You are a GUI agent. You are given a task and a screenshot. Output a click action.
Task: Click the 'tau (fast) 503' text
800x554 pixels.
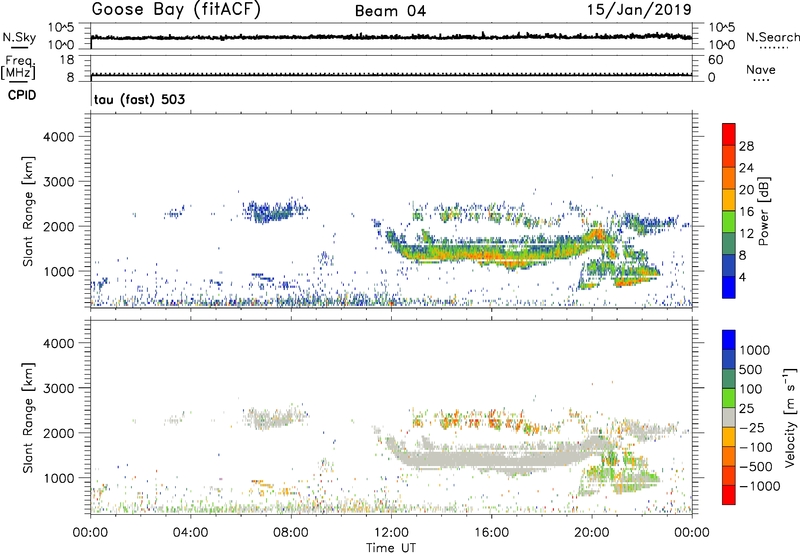pos(139,99)
